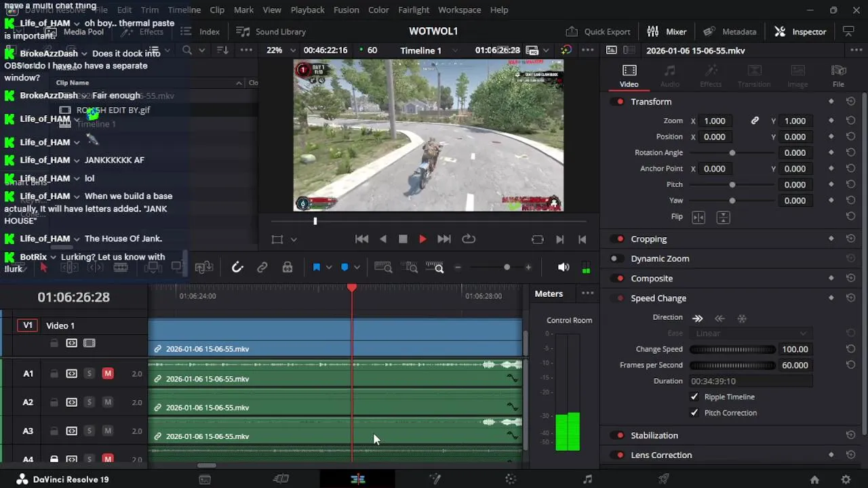Viewport: 868px width, 488px height.
Task: Toggle bypass color grades in viewer
Action: click(x=566, y=50)
